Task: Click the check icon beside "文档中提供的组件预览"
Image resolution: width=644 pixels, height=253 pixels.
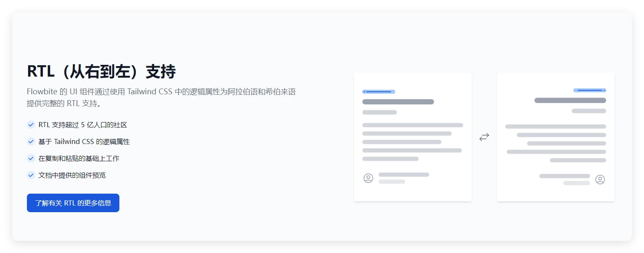Action: pyautogui.click(x=31, y=175)
